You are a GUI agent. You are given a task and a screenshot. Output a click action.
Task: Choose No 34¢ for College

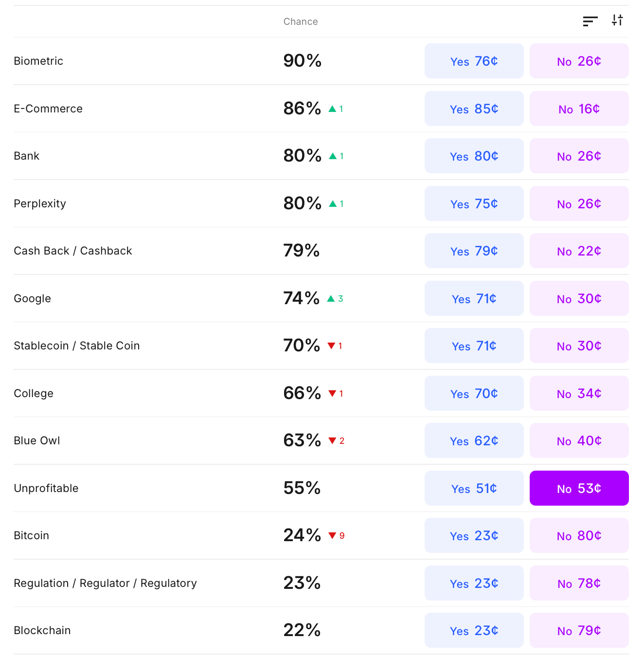click(x=579, y=394)
